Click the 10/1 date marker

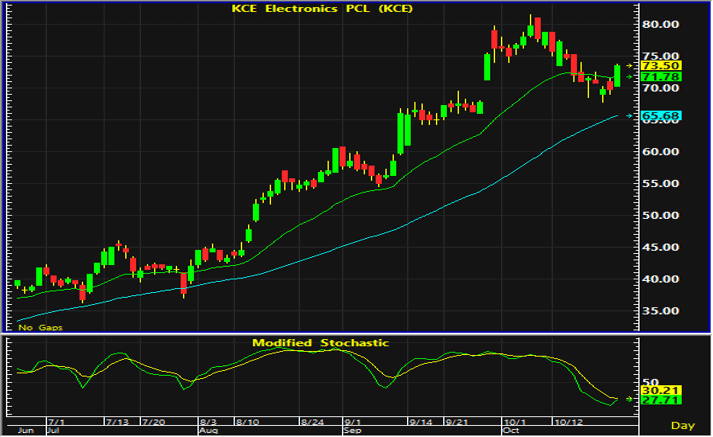(x=514, y=422)
